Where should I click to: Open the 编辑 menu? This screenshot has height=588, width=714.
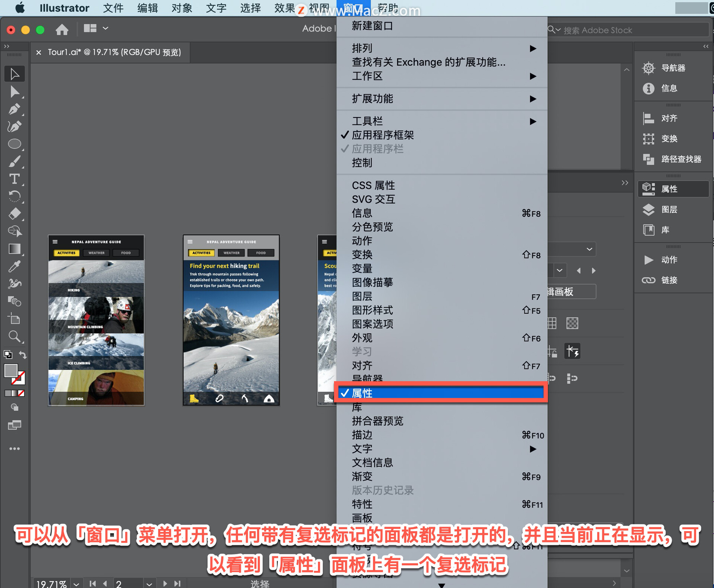point(147,8)
